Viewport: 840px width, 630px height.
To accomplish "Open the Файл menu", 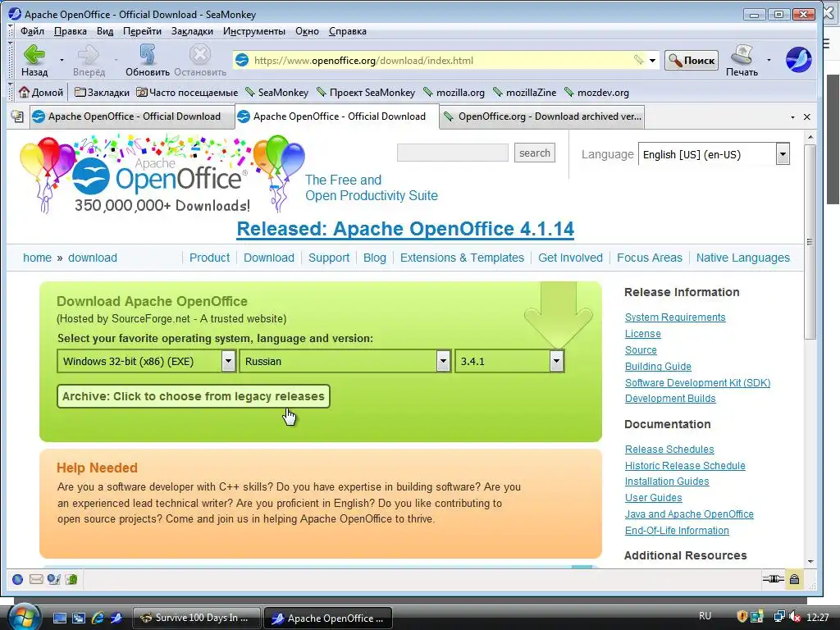I will coord(32,31).
